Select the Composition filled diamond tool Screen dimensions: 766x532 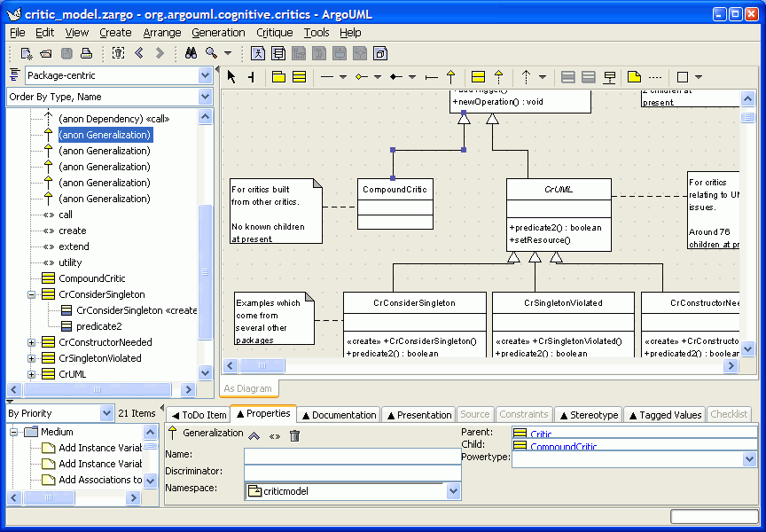click(x=396, y=77)
